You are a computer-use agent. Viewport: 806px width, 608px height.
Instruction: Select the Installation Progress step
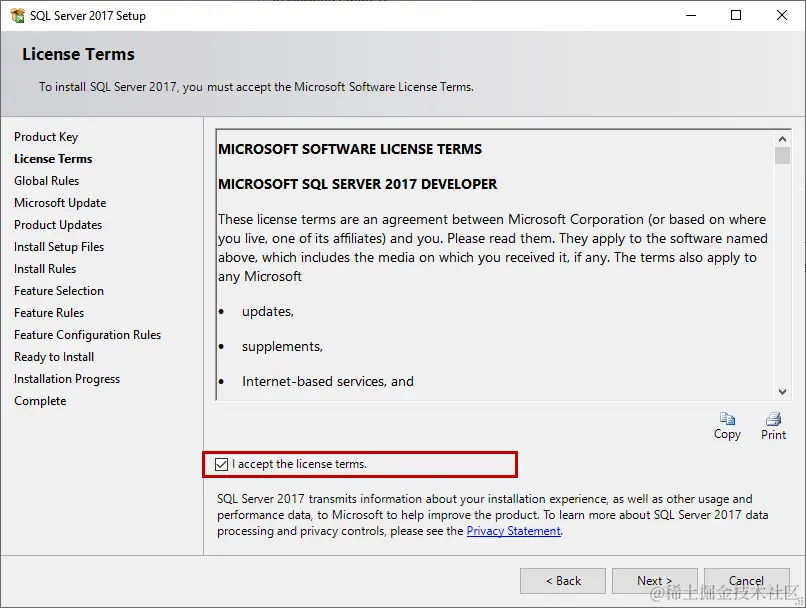67,379
